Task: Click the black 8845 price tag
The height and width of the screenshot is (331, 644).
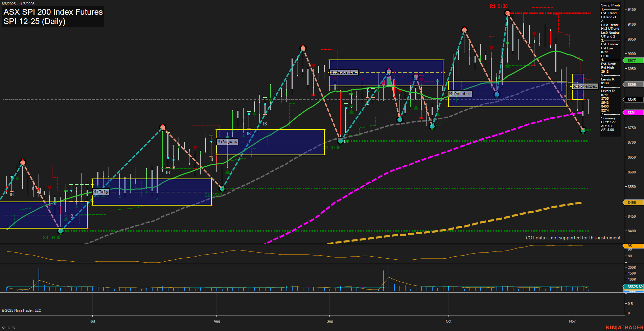Action: pos(632,100)
